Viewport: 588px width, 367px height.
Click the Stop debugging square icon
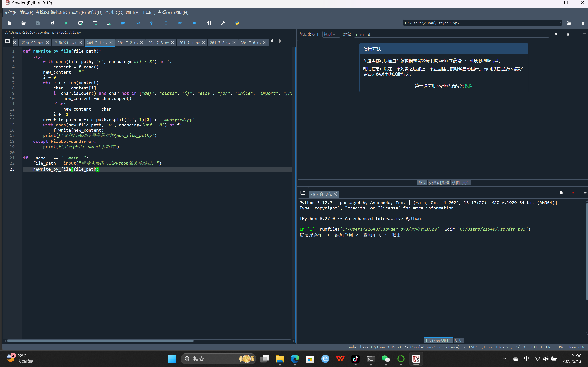coord(194,23)
